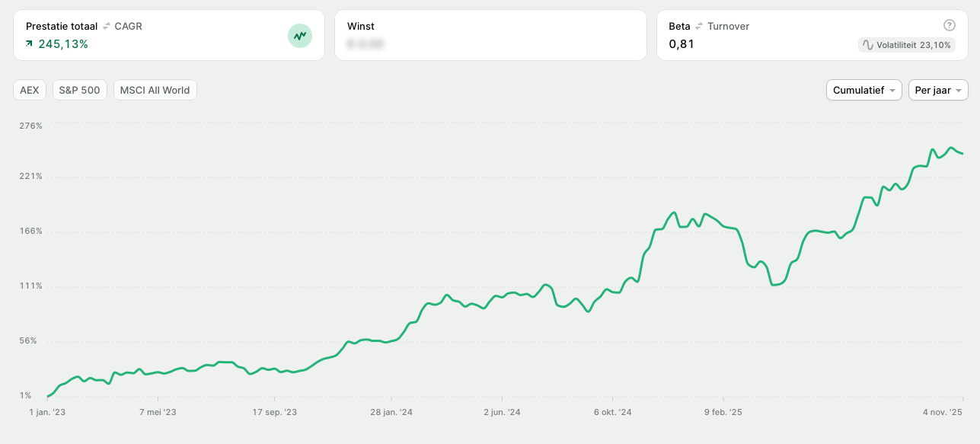Select the 28 jan. '24 date marker

pos(391,412)
